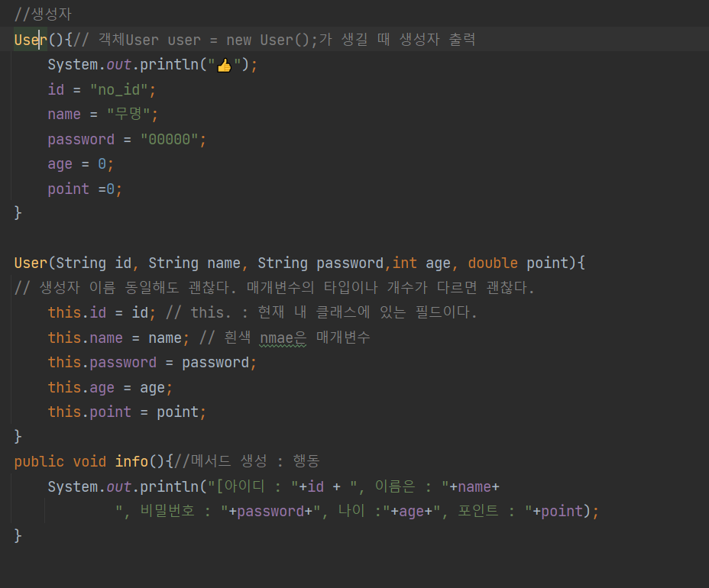Place cursor on no-arg User() constructor name
Viewport: 709px width, 588px height.
point(31,40)
